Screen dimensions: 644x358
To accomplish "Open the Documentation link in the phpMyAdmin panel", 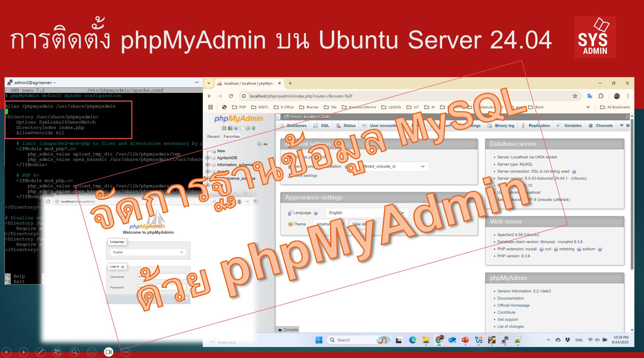I will click(511, 298).
